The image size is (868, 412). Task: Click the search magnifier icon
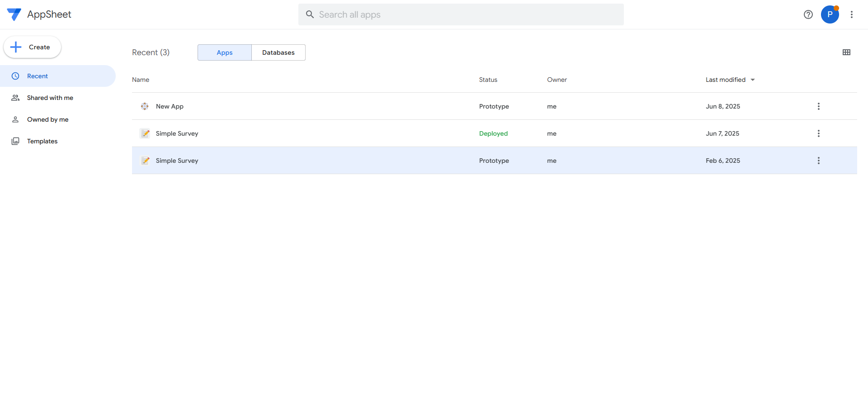coord(310,14)
